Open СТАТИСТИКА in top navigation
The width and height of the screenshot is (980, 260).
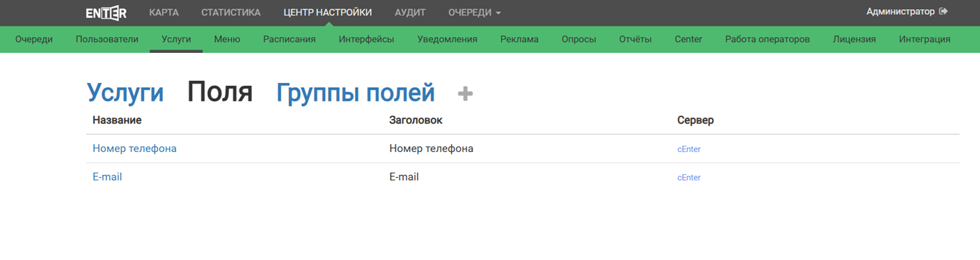pos(231,13)
